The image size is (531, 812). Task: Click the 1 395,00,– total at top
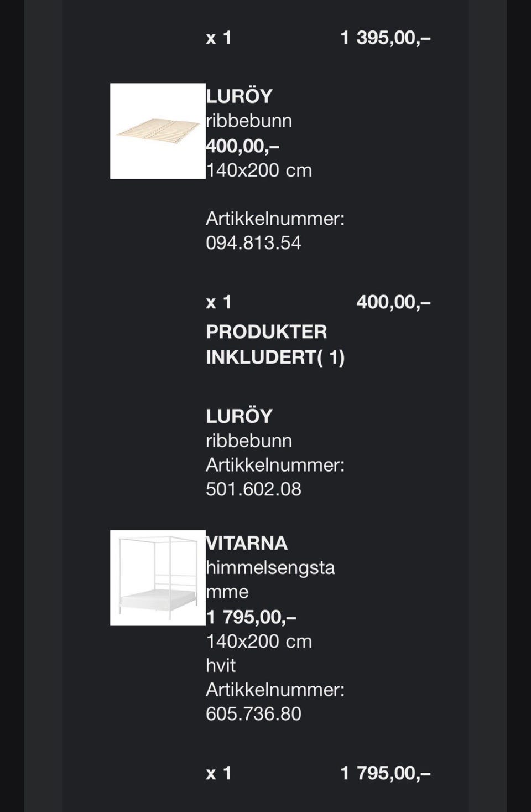[386, 38]
